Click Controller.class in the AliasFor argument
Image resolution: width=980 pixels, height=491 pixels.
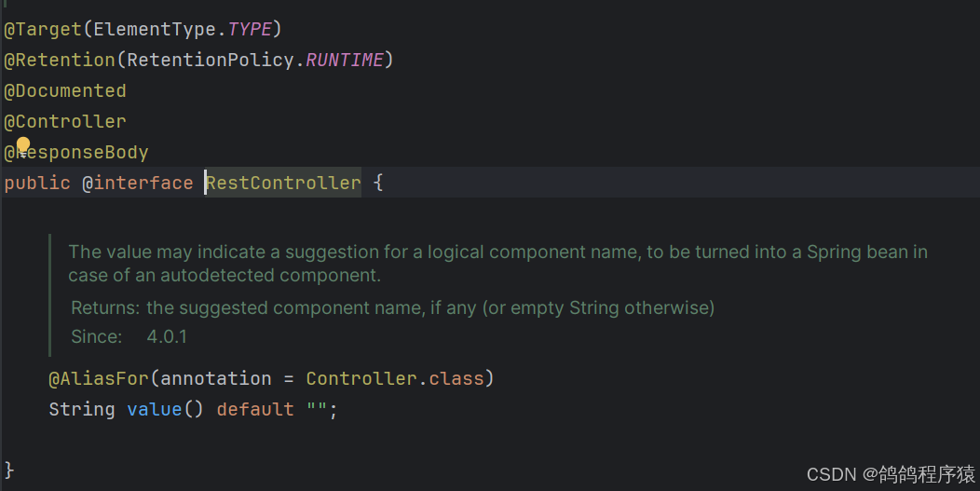click(x=395, y=378)
